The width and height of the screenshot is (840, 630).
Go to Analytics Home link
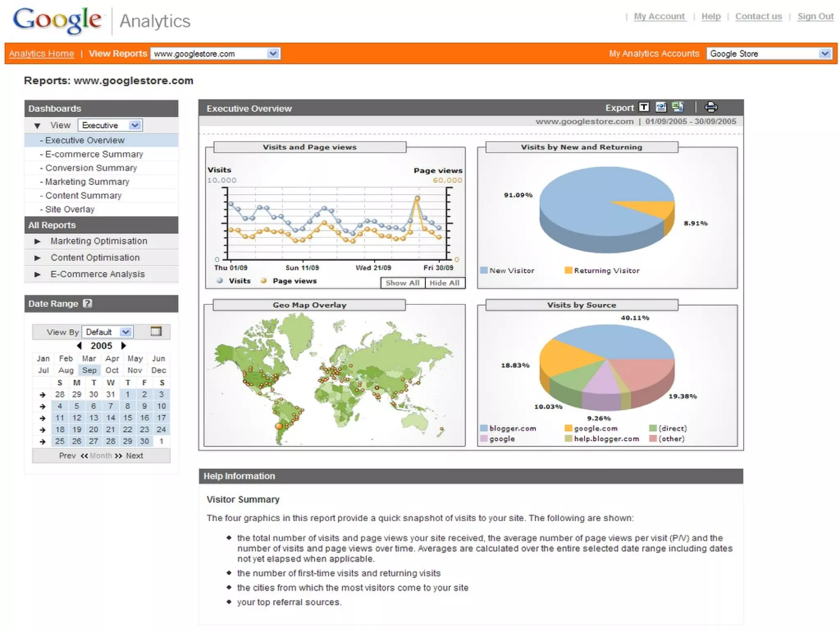pyautogui.click(x=41, y=54)
